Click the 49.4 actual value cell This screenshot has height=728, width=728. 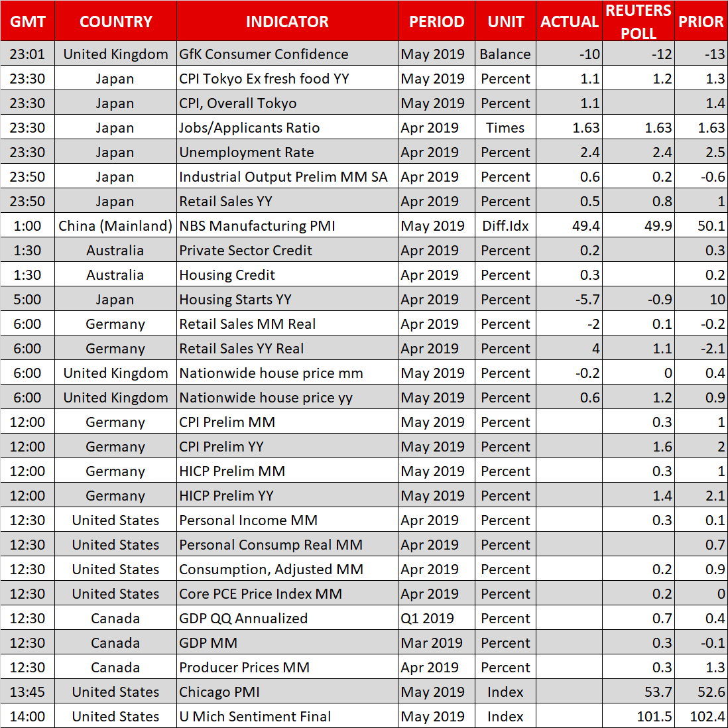570,225
